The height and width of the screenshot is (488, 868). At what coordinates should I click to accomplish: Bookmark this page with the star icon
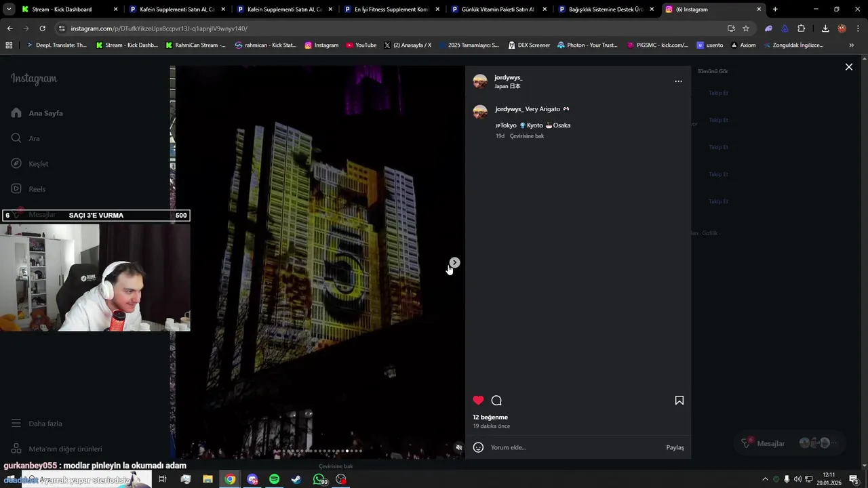click(746, 28)
